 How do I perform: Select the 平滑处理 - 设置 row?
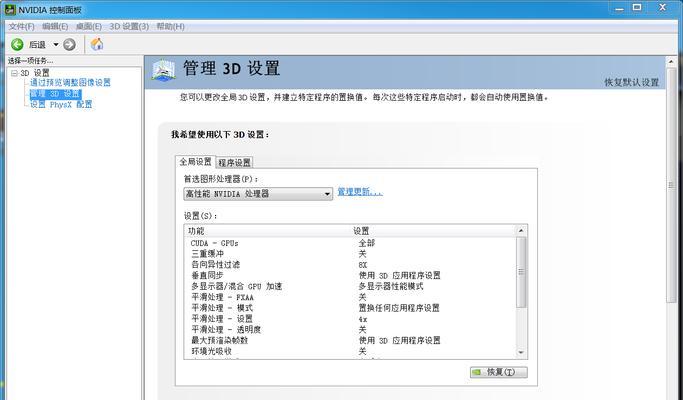tap(351, 319)
